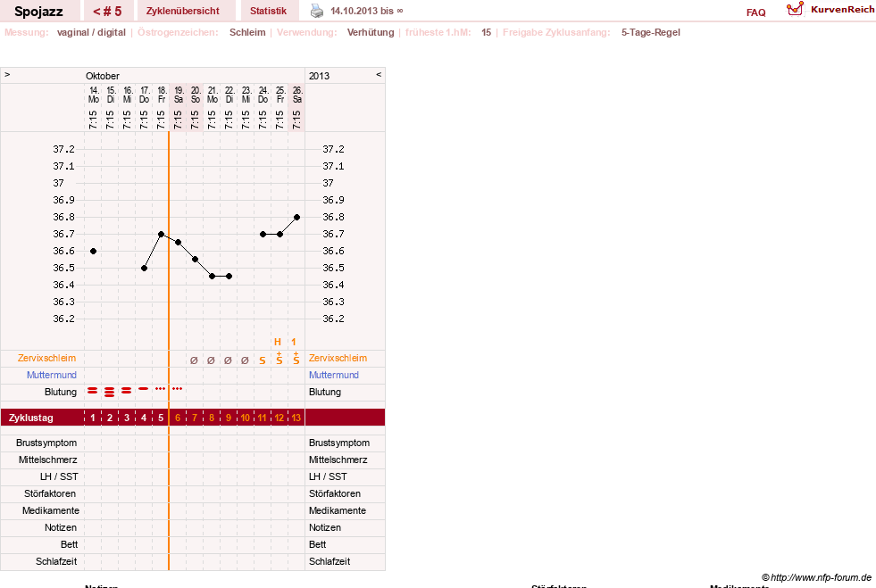Click the '>' arrow left of Oktober
The width and height of the screenshot is (876, 588).
[x=7, y=74]
